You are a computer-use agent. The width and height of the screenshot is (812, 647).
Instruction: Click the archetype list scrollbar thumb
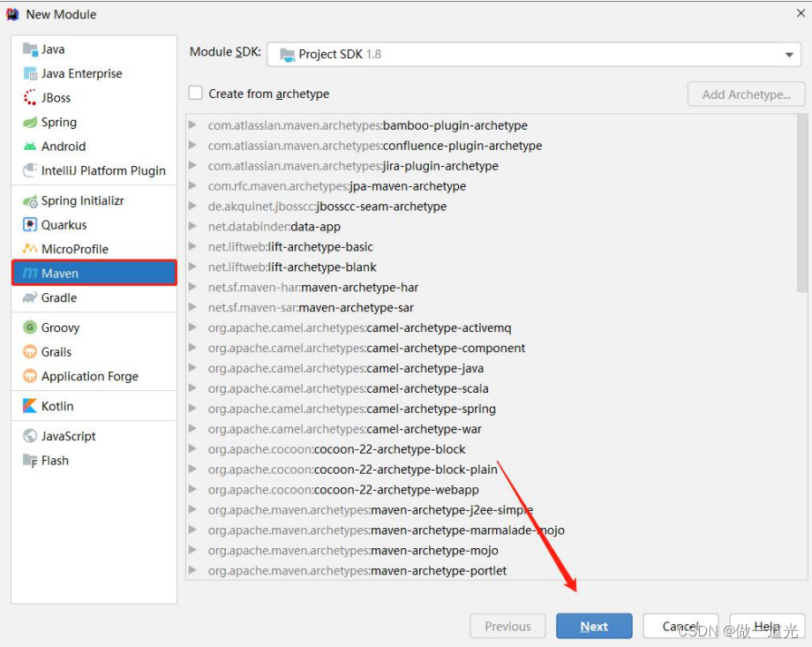tap(802, 202)
